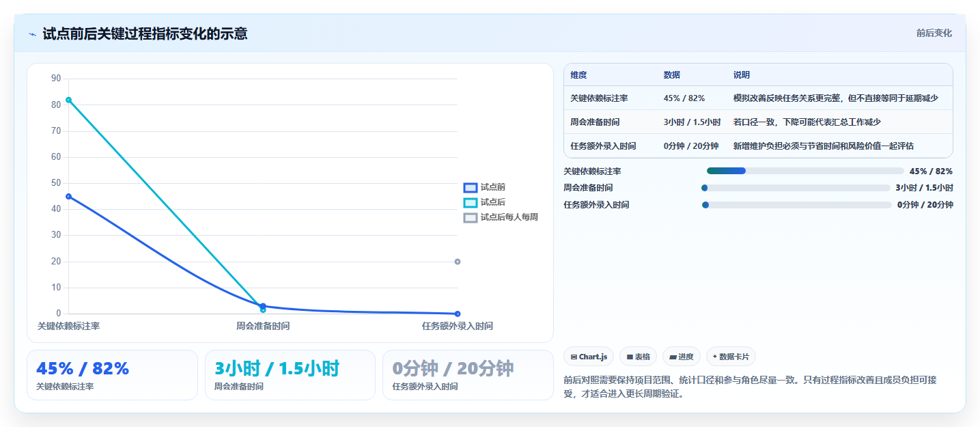
Task: Click table cell 周会准备时间
Action: coord(595,122)
